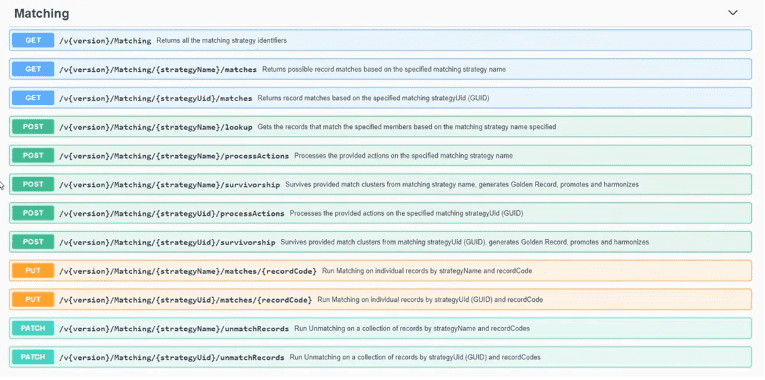Click POST badge for {strategyUid}/processActions endpoint

point(33,213)
